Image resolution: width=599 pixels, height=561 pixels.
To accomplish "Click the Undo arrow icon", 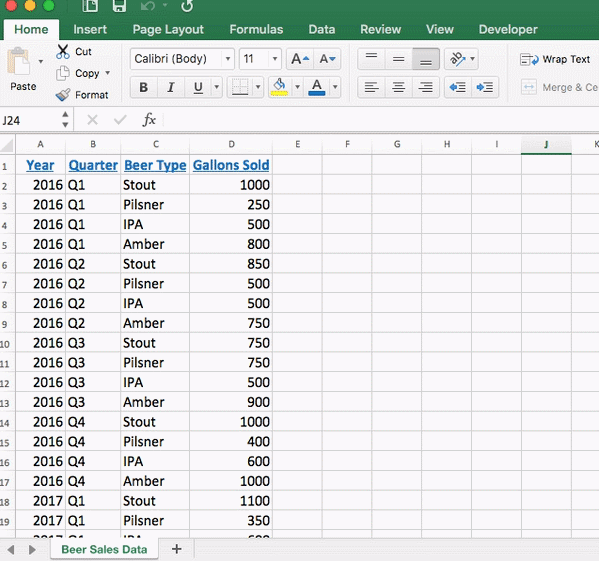I will 147,6.
